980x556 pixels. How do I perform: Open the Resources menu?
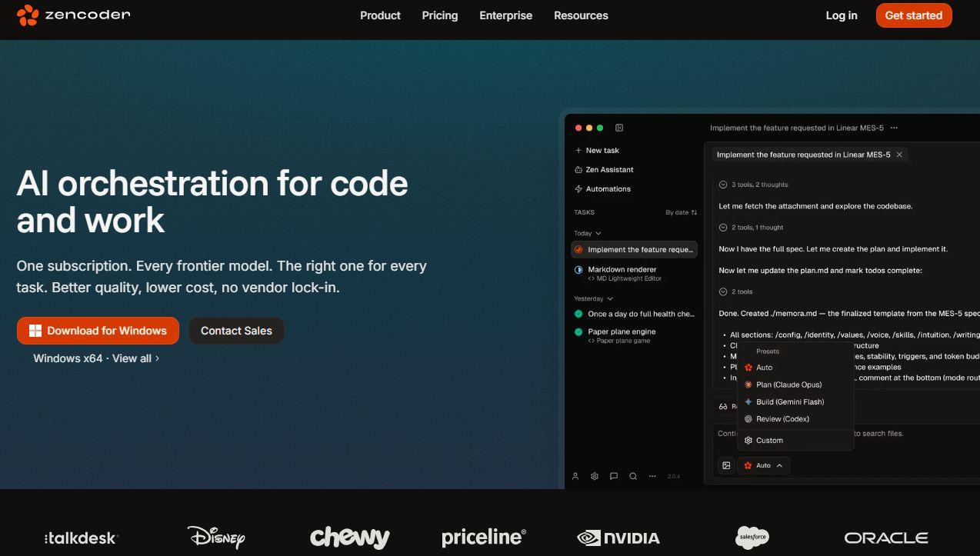581,15
